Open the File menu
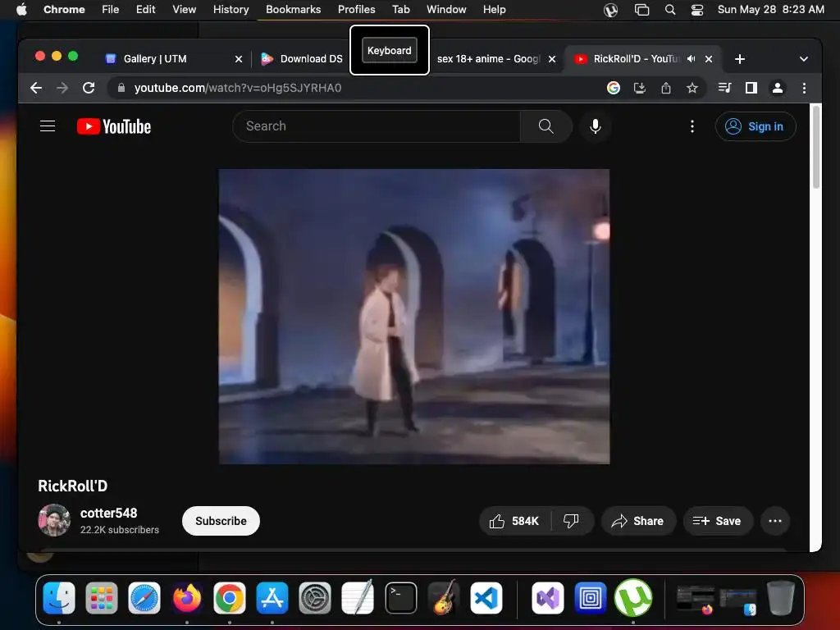 pyautogui.click(x=111, y=10)
